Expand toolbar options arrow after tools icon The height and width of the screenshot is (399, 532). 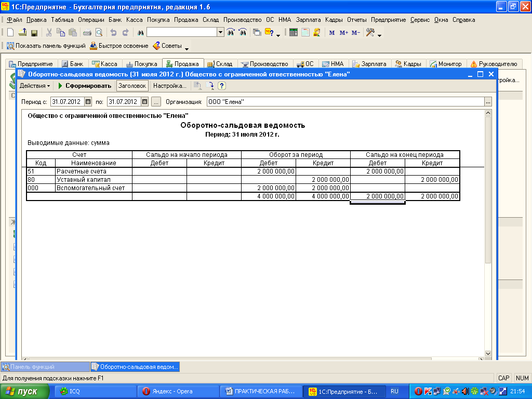coord(379,35)
